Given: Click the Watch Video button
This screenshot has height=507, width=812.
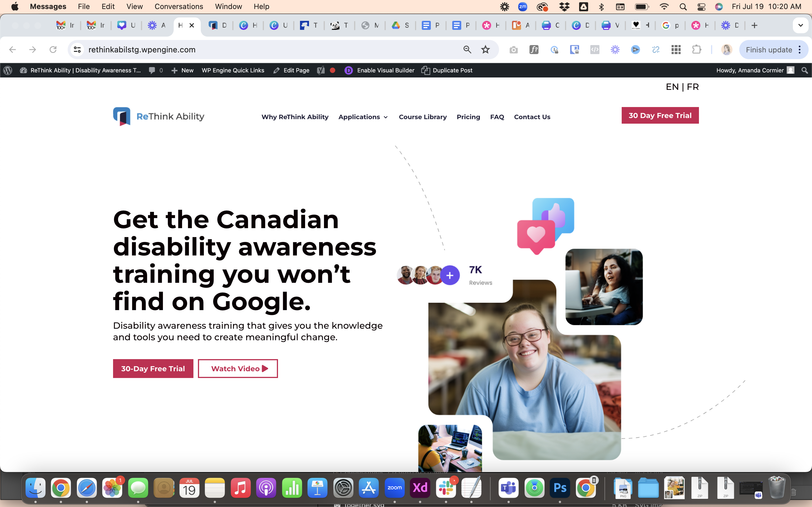Looking at the screenshot, I should coord(238,368).
